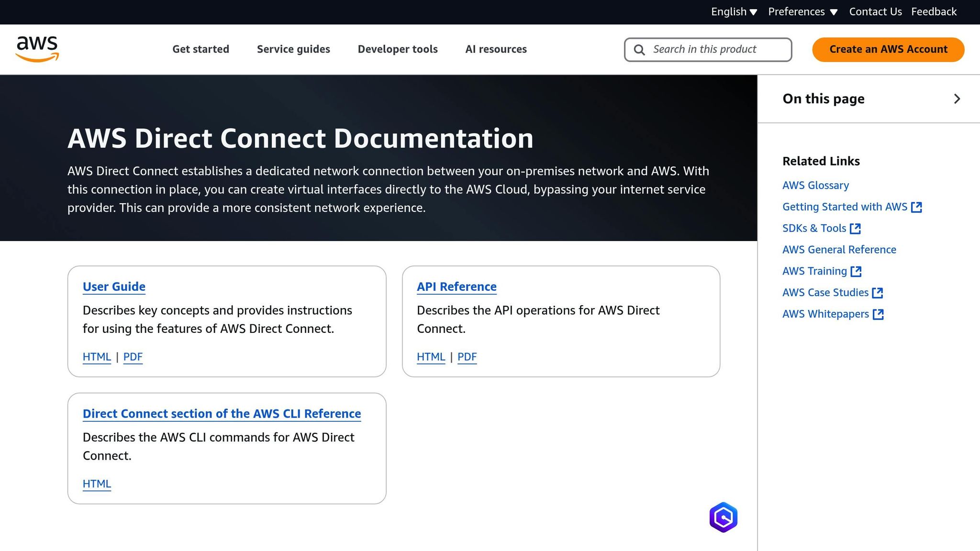Open the API Reference title link
Image resolution: width=980 pixels, height=551 pixels.
point(457,287)
